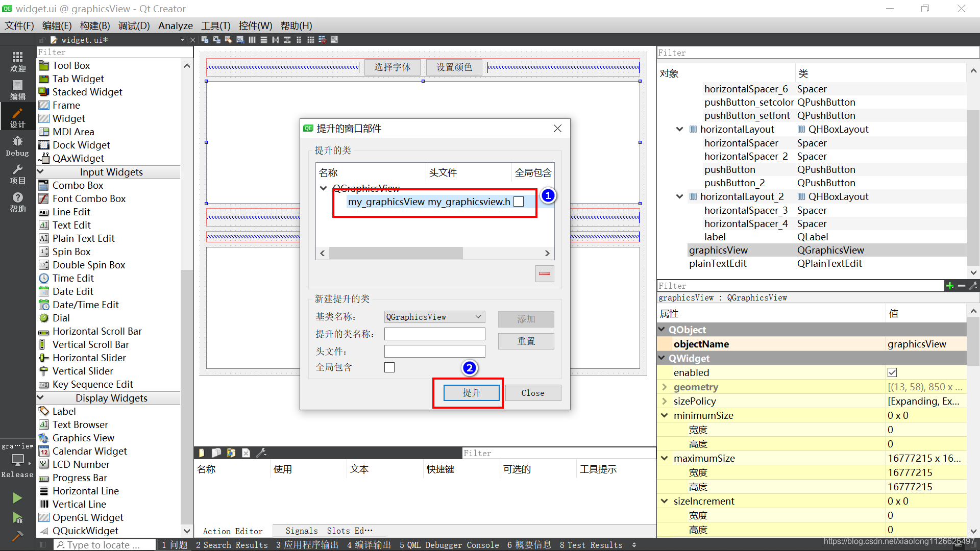This screenshot has width=980, height=551.
Task: Open Debug mode in left sidebar
Action: [x=17, y=146]
